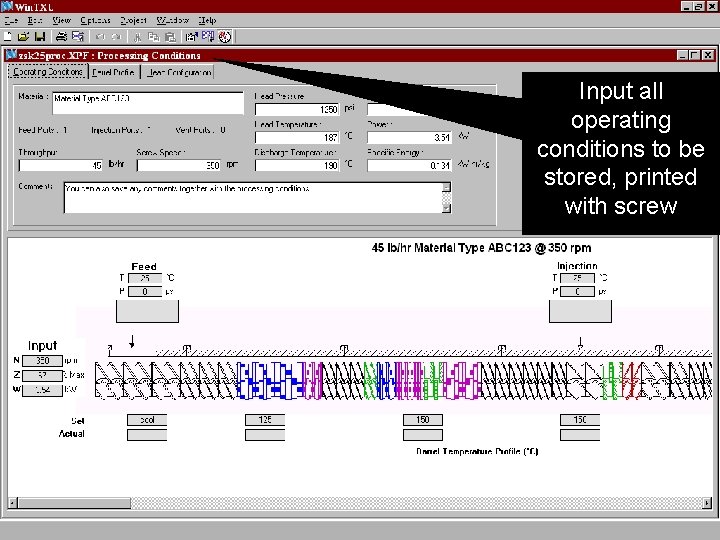Click the first Set field showing 150
The image size is (720, 540).
423,420
